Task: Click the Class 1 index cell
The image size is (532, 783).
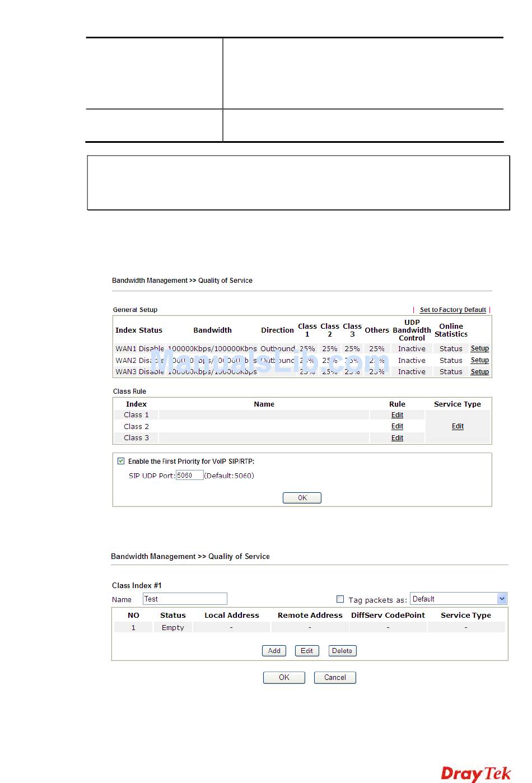Action: point(136,415)
